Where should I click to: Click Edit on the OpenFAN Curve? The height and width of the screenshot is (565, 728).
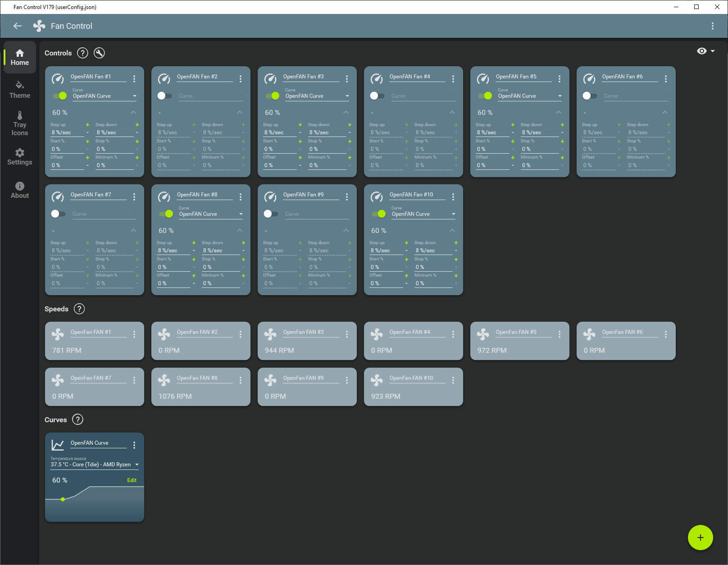pos(132,480)
